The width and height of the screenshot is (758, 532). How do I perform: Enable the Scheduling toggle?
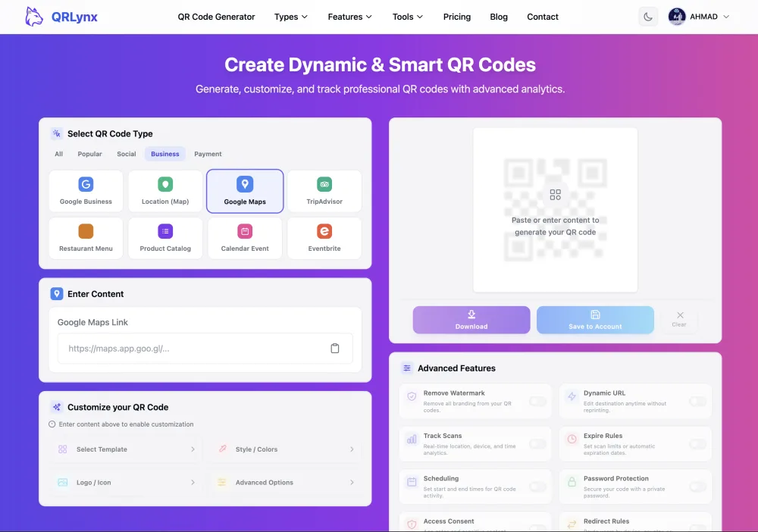[537, 487]
